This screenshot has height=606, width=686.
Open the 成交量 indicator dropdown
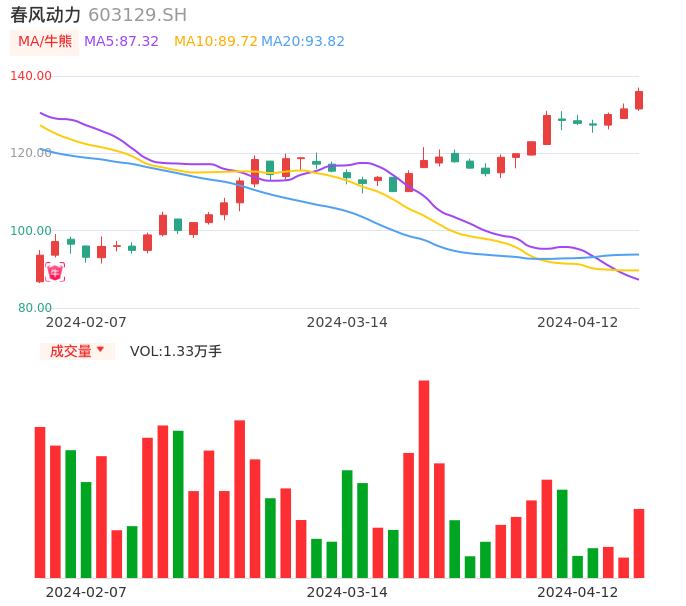pos(77,351)
